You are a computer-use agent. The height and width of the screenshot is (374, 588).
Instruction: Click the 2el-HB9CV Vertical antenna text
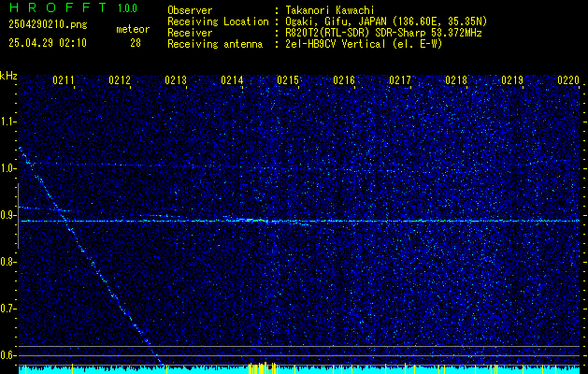(364, 44)
